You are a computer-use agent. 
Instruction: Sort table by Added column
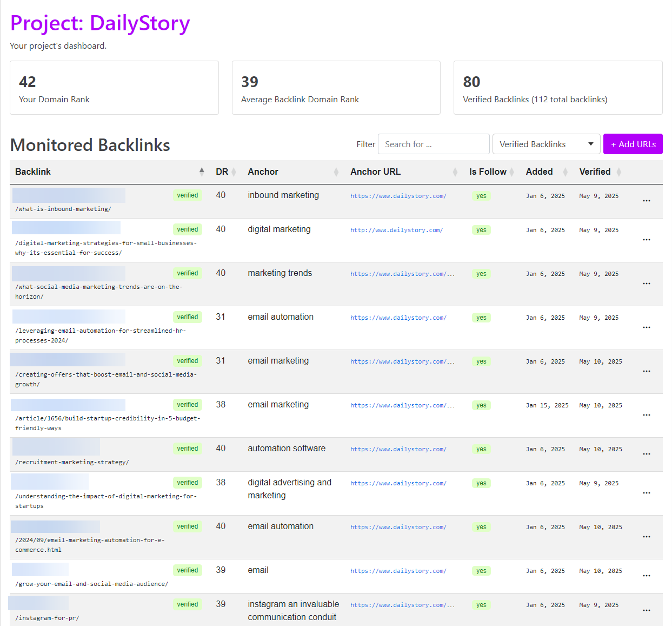(565, 172)
